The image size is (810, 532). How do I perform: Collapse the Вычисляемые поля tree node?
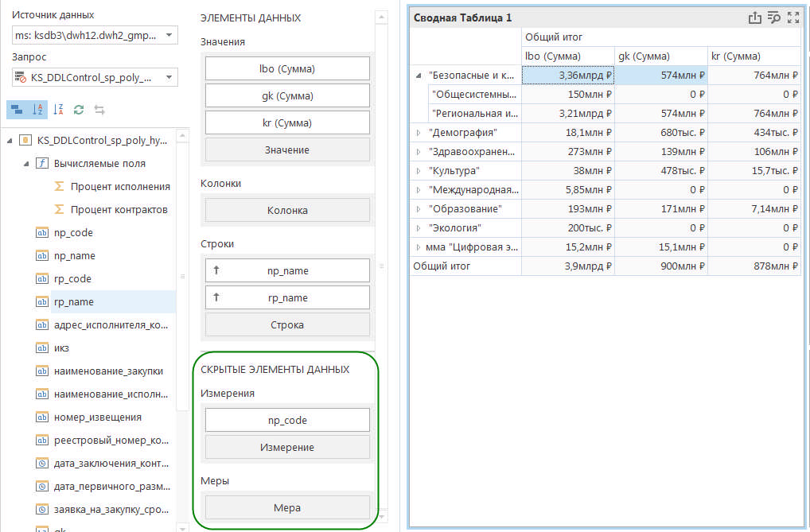point(26,163)
